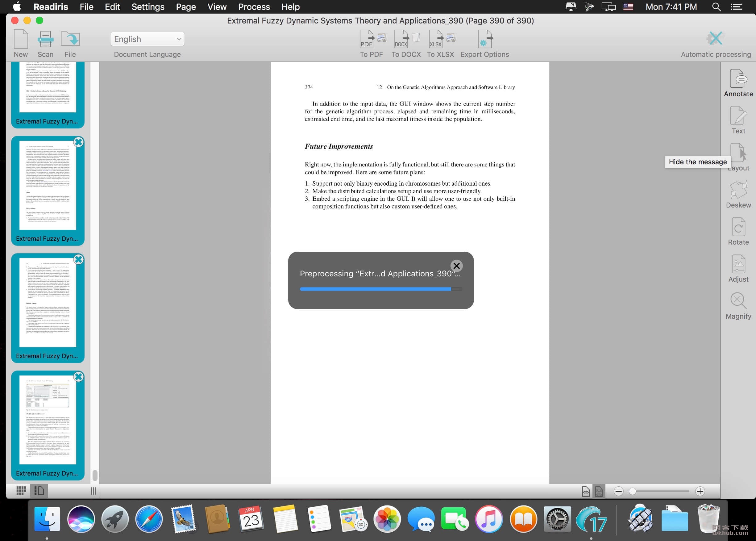Screen dimensions: 756x541
Task: Open Export Options
Action: [x=485, y=44]
